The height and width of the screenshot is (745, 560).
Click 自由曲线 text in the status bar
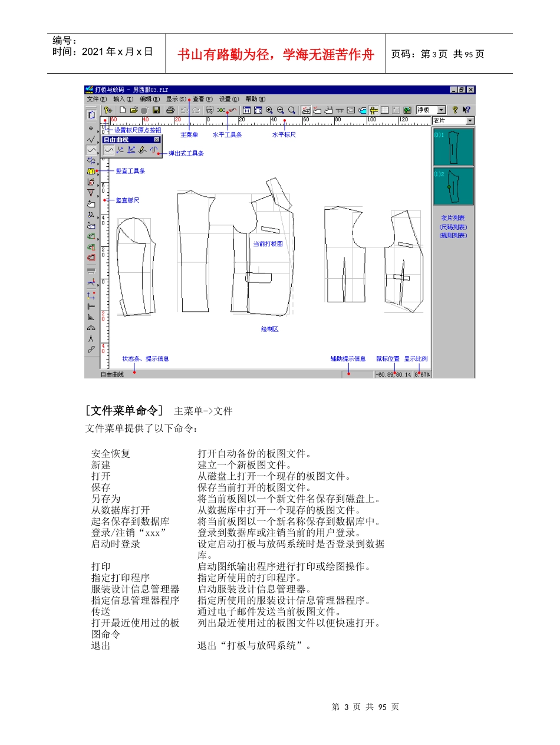tap(112, 374)
